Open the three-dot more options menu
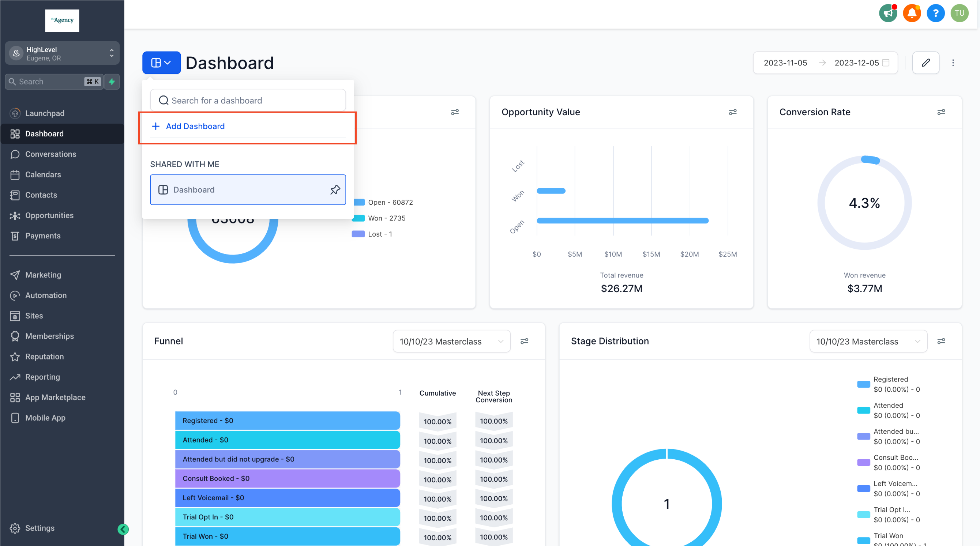980x546 pixels. 953,63
